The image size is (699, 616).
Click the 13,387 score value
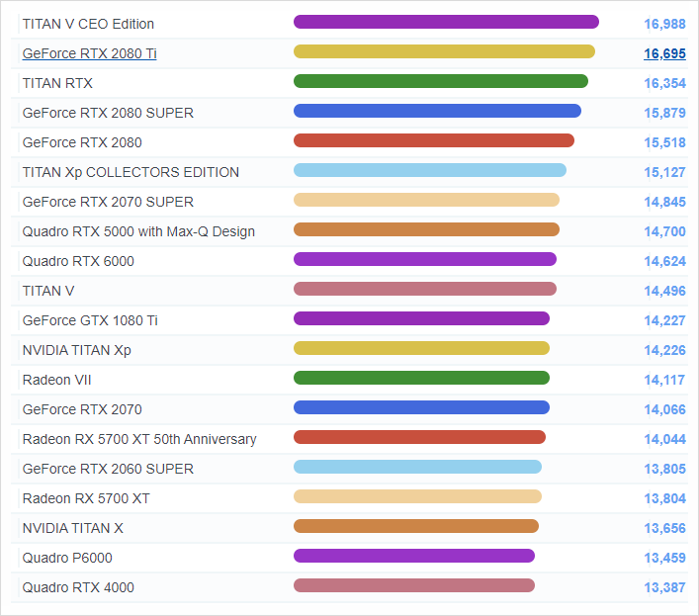coord(664,587)
